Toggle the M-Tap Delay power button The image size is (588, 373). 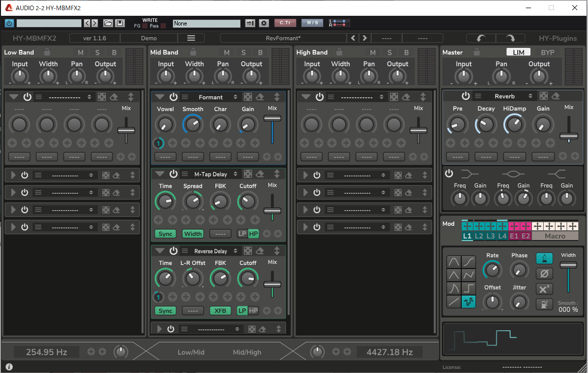[x=174, y=174]
